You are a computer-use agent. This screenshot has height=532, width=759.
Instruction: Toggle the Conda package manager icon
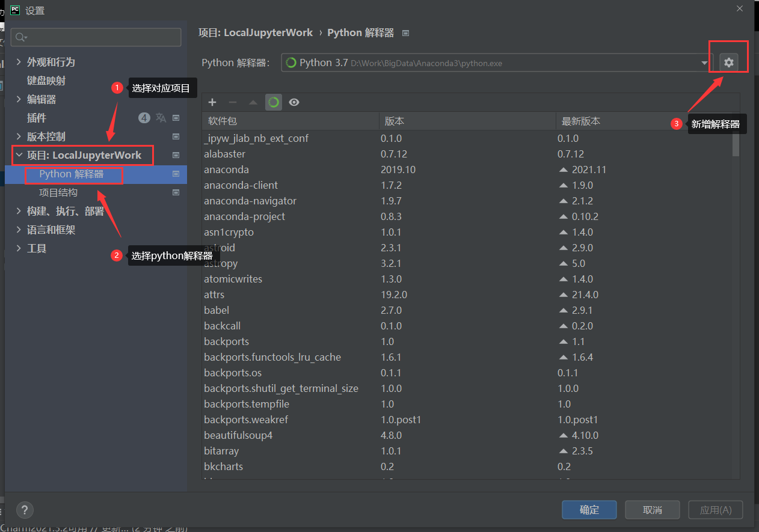274,102
